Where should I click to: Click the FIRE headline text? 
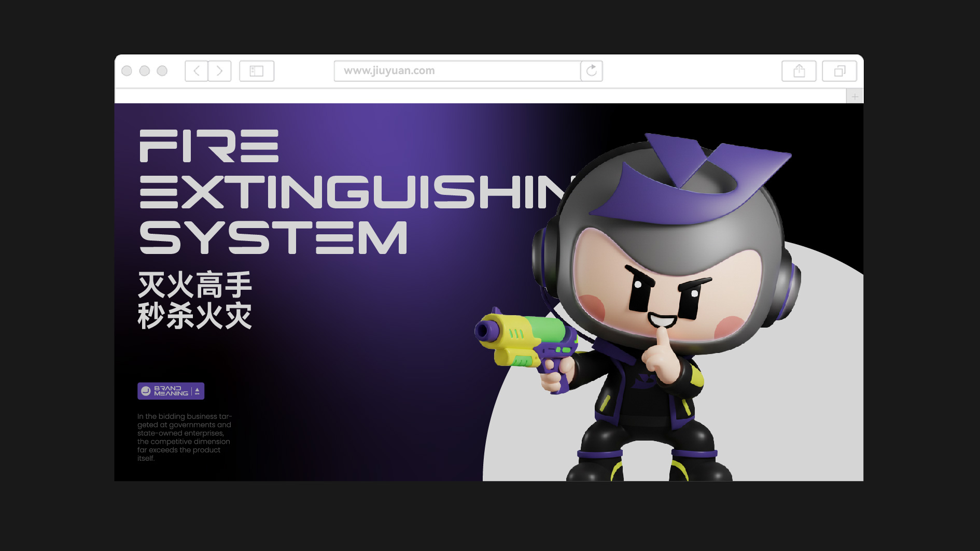(x=209, y=146)
